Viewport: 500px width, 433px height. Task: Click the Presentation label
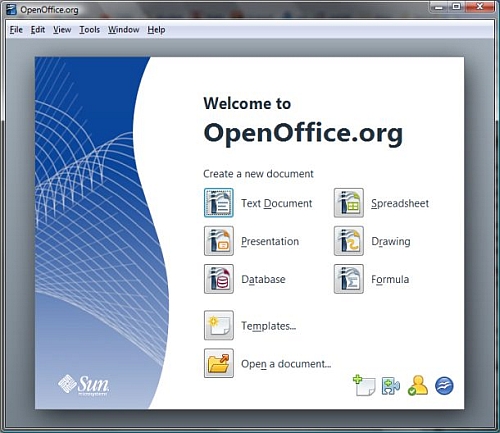270,241
